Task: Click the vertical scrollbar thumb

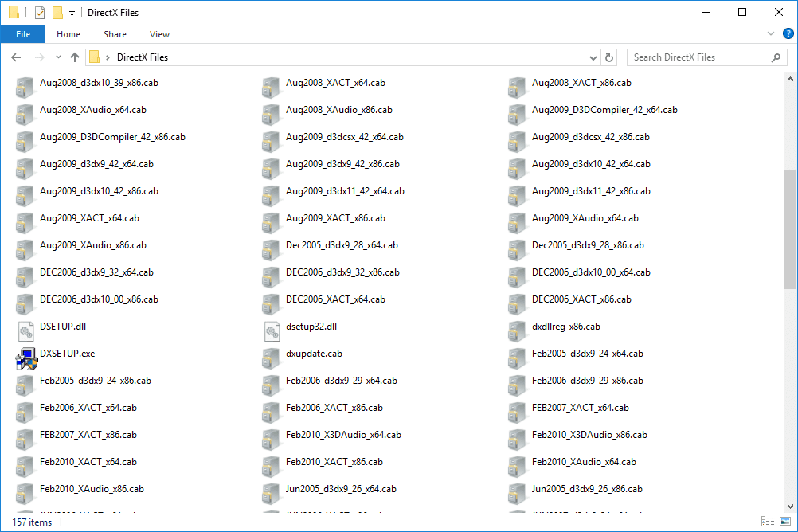Action: (x=790, y=229)
